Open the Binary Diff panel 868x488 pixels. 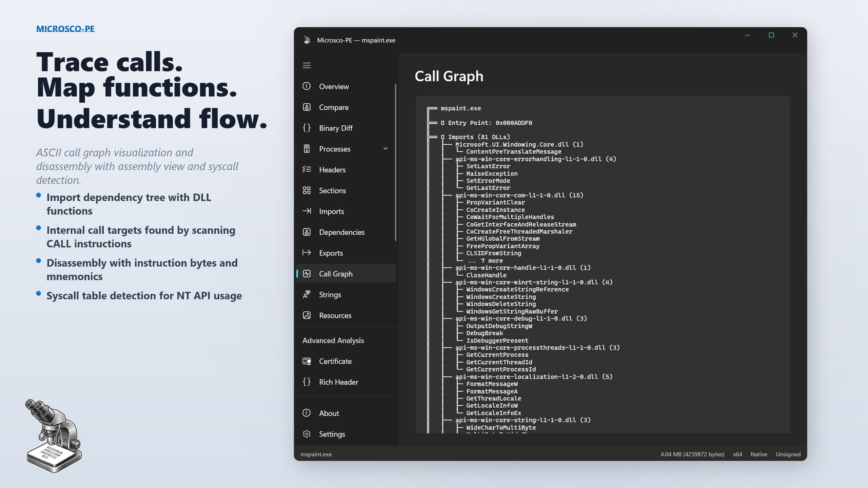(x=337, y=128)
